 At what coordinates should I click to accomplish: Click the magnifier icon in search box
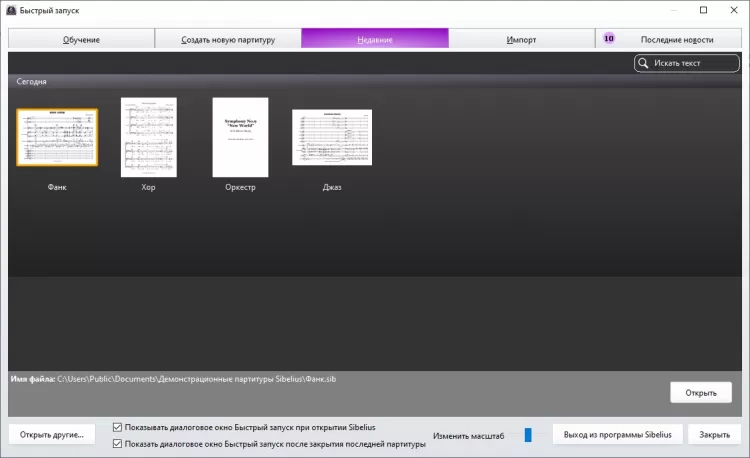pyautogui.click(x=644, y=64)
